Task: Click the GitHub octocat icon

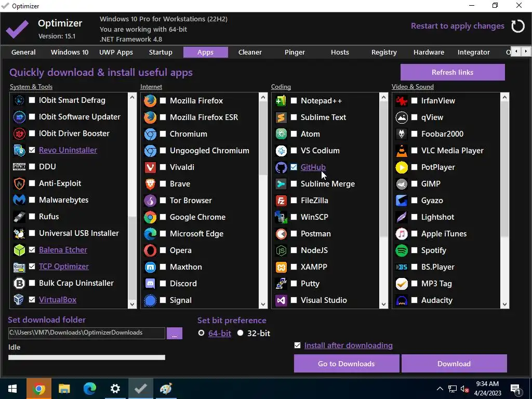Action: click(x=281, y=167)
